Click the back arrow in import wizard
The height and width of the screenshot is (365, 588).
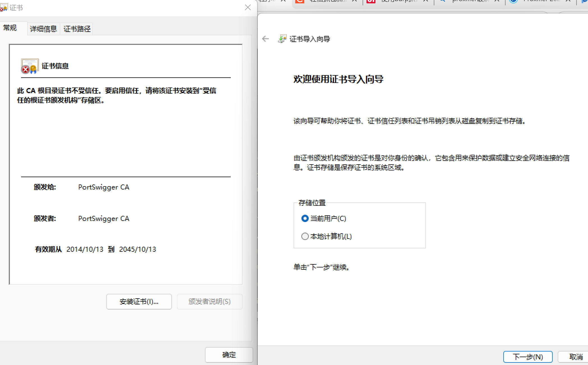click(x=265, y=39)
